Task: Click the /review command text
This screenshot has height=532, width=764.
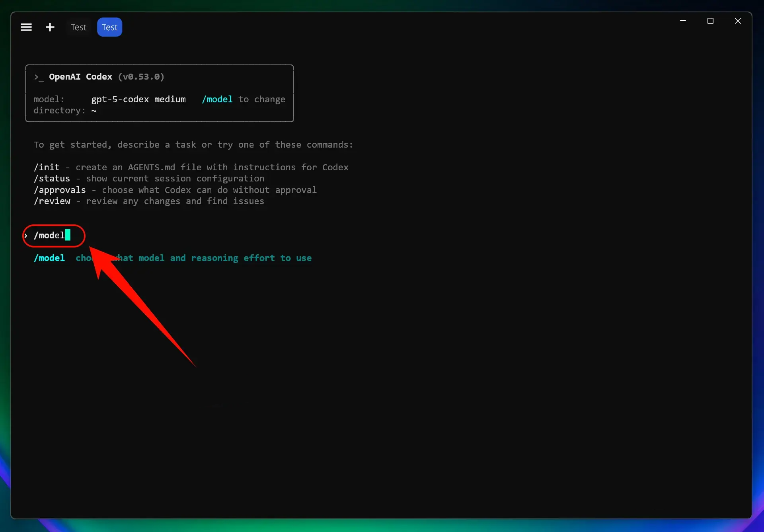Action: [x=52, y=201]
